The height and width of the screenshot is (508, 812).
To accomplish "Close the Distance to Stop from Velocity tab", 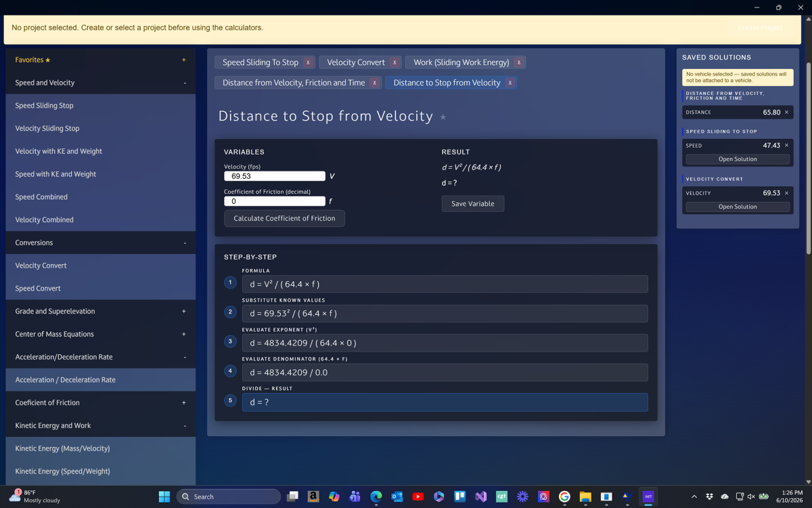I will pyautogui.click(x=510, y=83).
